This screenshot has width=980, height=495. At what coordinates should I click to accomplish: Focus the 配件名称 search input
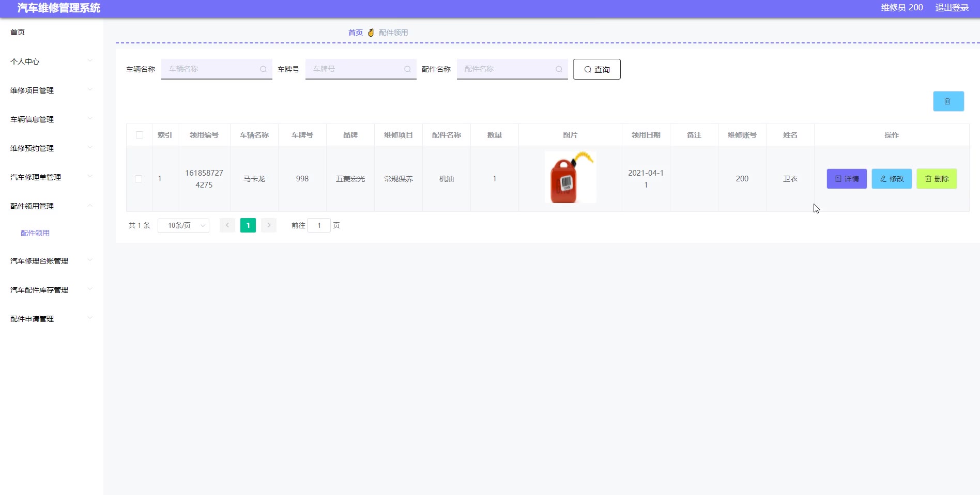point(512,69)
